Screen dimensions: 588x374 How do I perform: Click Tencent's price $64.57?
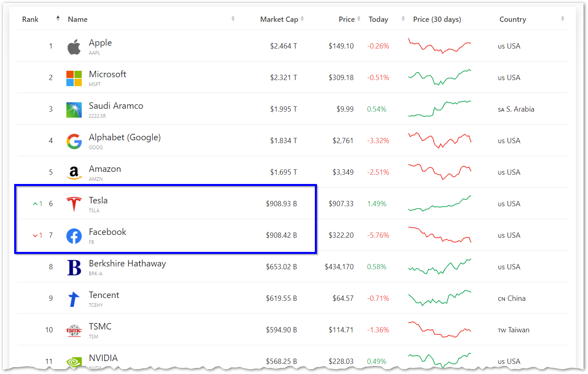pyautogui.click(x=343, y=298)
